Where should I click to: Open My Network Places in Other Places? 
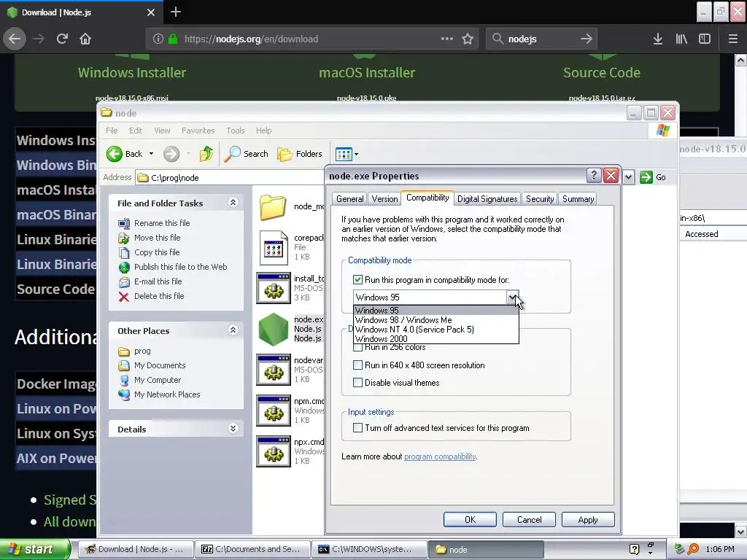pyautogui.click(x=167, y=394)
